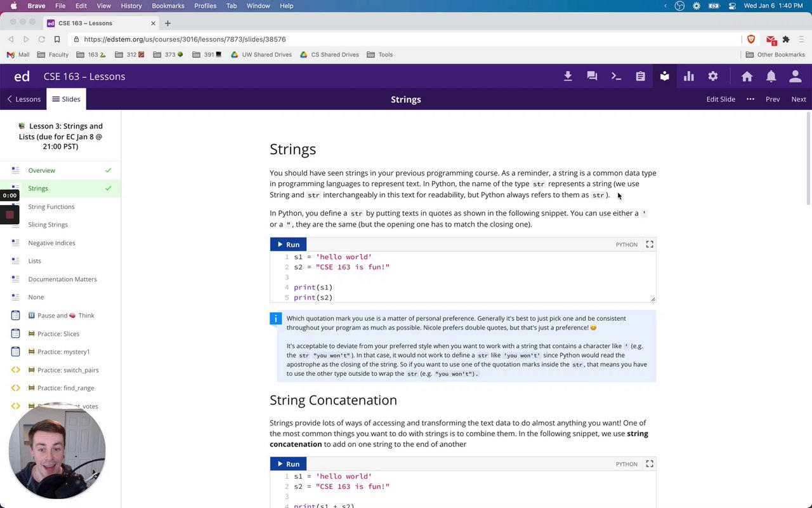Open the three-dot more options menu
812x508 pixels.
point(750,99)
